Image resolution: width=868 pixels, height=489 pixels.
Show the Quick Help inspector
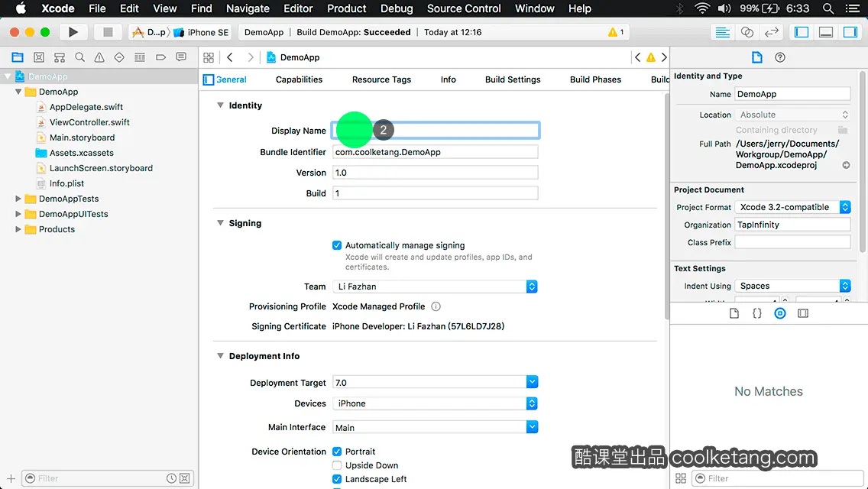click(x=780, y=57)
